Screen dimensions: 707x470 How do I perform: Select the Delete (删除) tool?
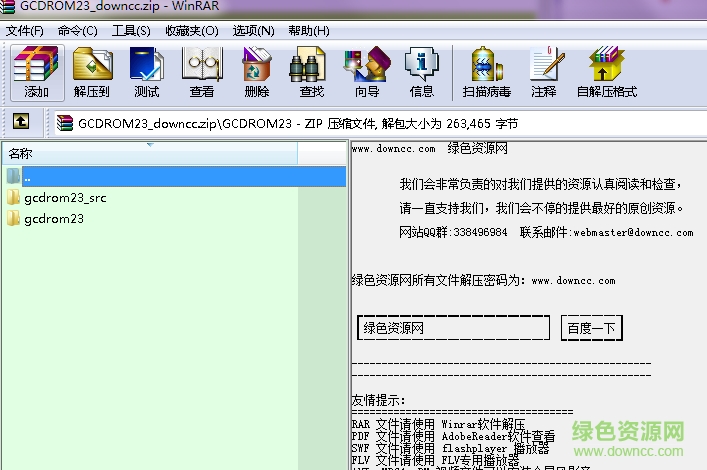click(257, 72)
